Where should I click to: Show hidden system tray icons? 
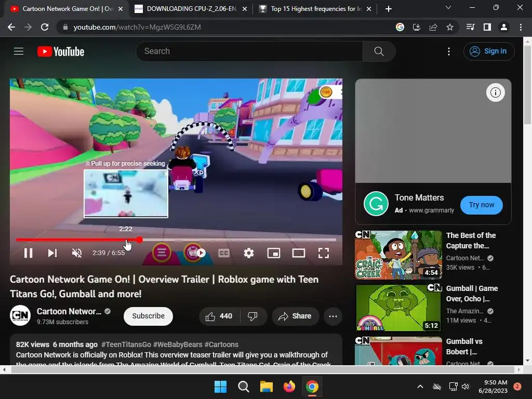click(420, 387)
